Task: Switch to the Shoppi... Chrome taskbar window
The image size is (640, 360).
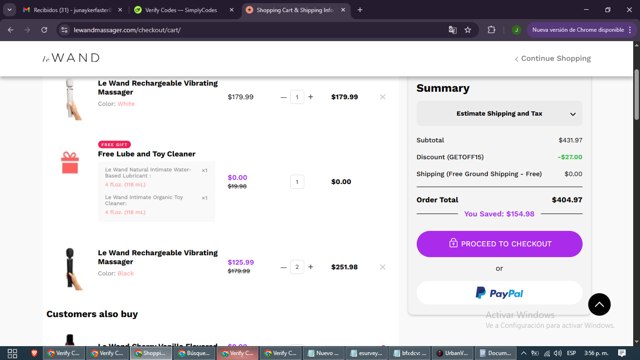Action: click(x=150, y=353)
